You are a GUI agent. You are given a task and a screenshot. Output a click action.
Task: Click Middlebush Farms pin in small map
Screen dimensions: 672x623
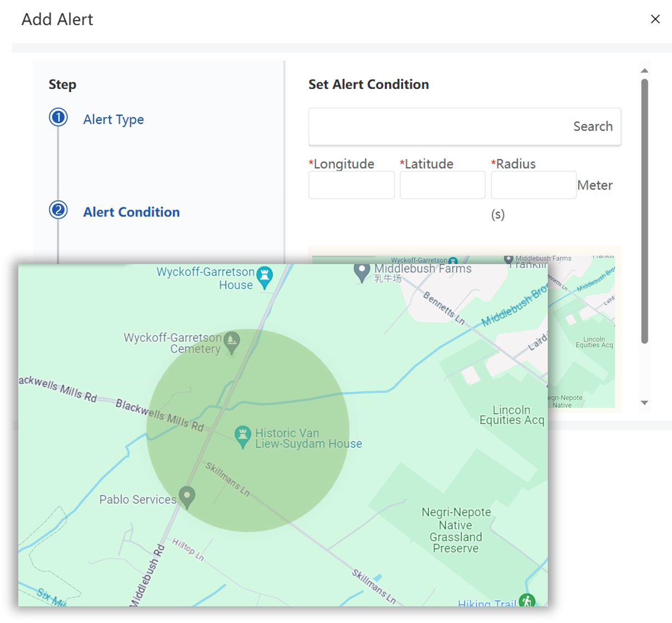point(508,259)
